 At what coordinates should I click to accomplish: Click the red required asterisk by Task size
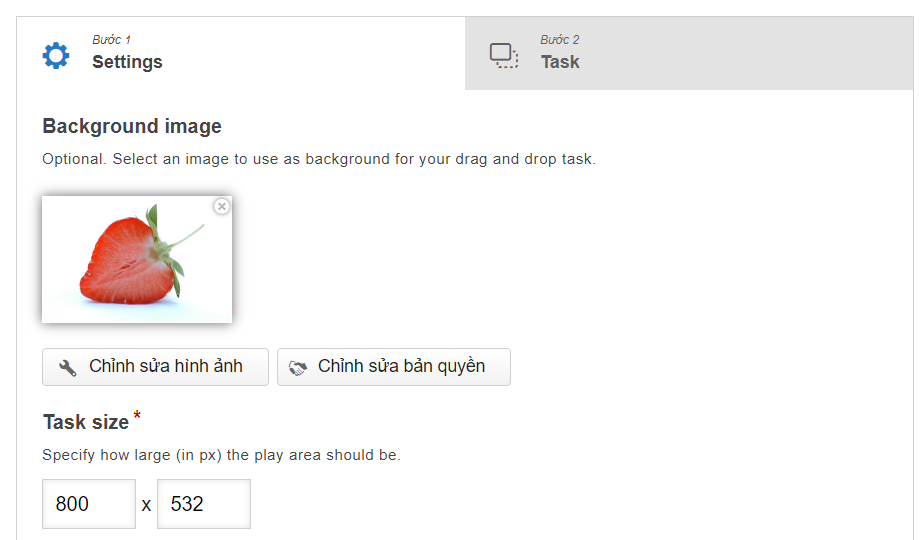point(137,415)
